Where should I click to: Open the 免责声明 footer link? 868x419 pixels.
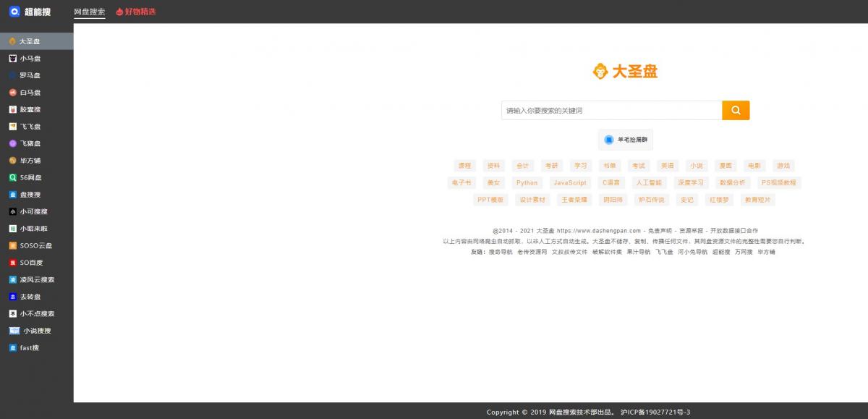click(660, 231)
